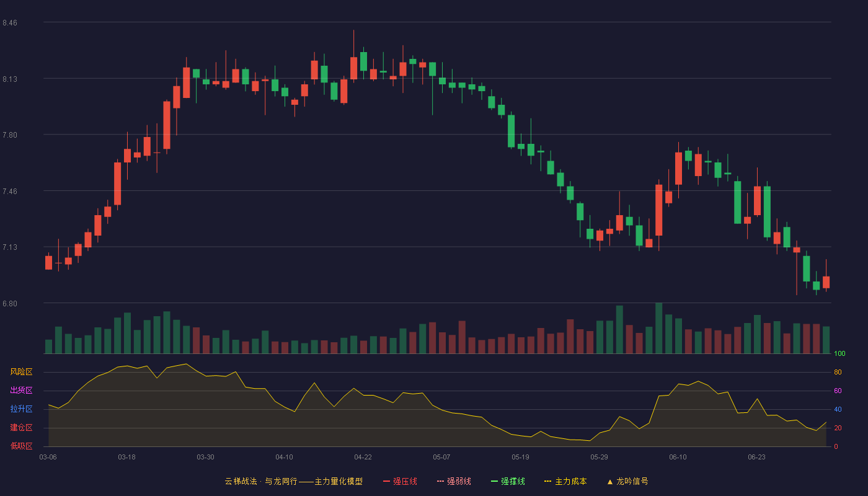
Task: Click the 04-22 date axis label
Action: click(x=363, y=457)
